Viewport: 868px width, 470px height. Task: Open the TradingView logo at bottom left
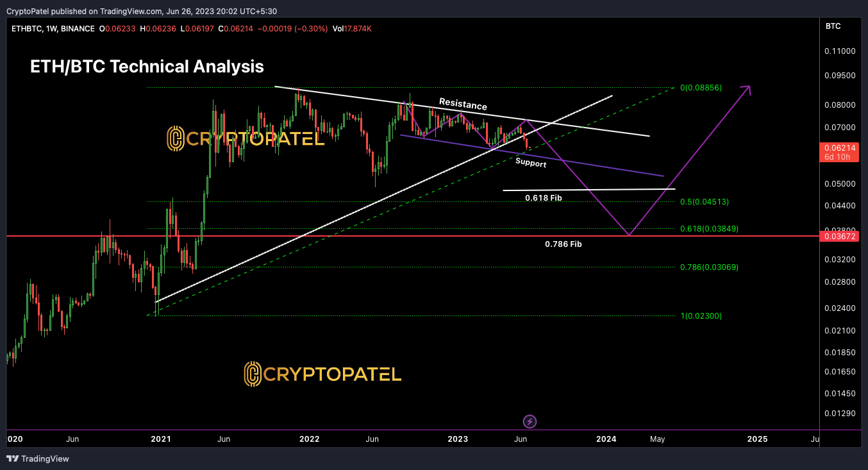38,458
